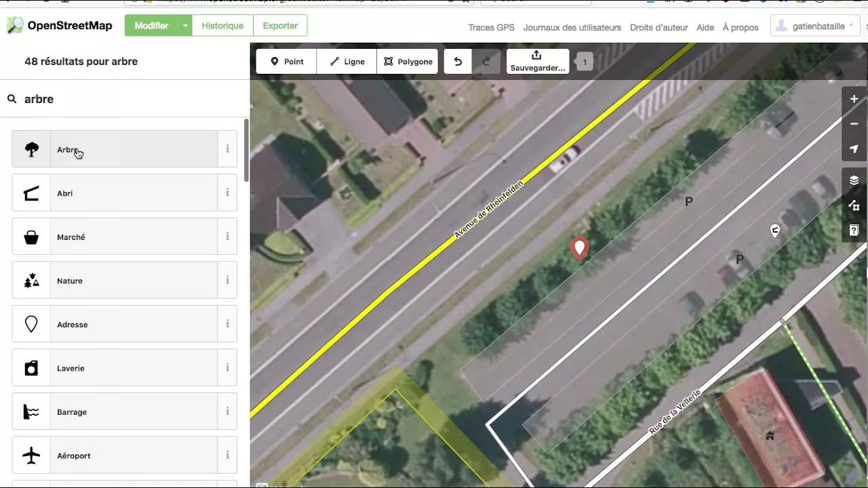868x488 pixels.
Task: Expand the Modifier dropdown arrow
Action: (x=185, y=26)
